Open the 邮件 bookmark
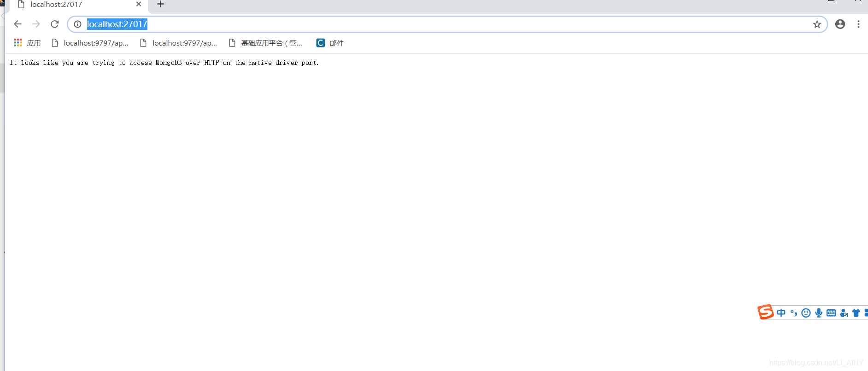 (330, 43)
